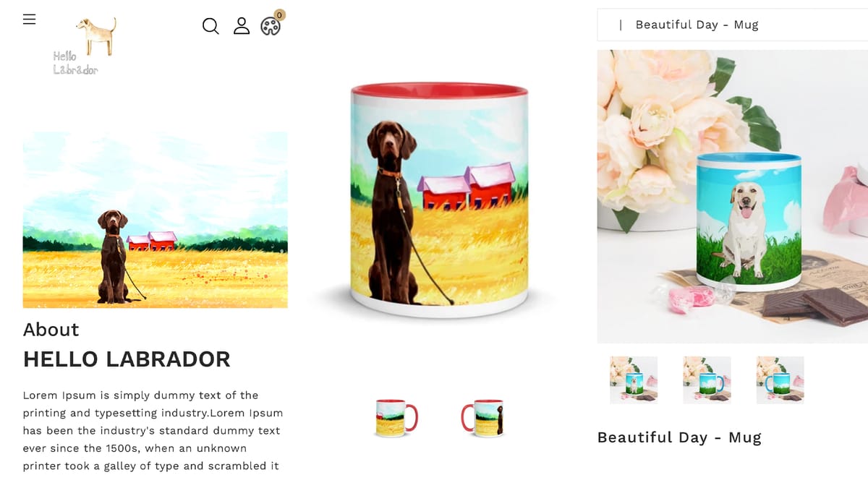Image resolution: width=868 pixels, height=488 pixels.
Task: Open the Beautiful Day - Mug product title link
Action: pyautogui.click(x=679, y=437)
